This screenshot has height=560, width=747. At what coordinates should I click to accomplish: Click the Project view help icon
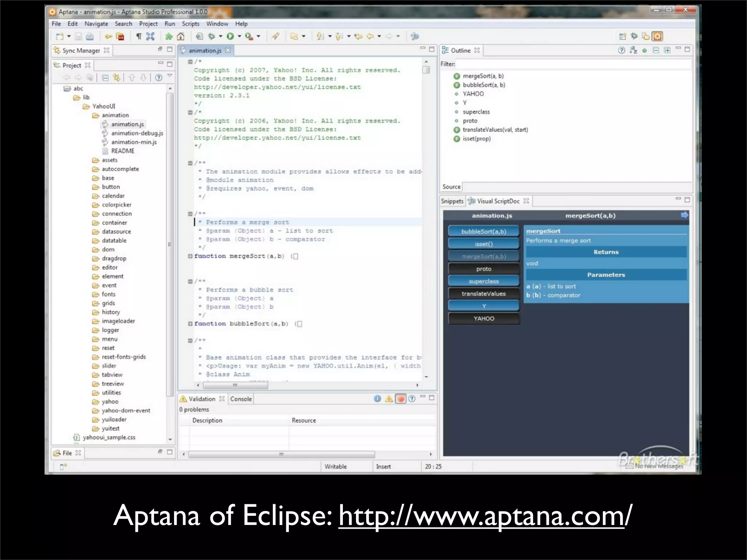click(x=159, y=77)
